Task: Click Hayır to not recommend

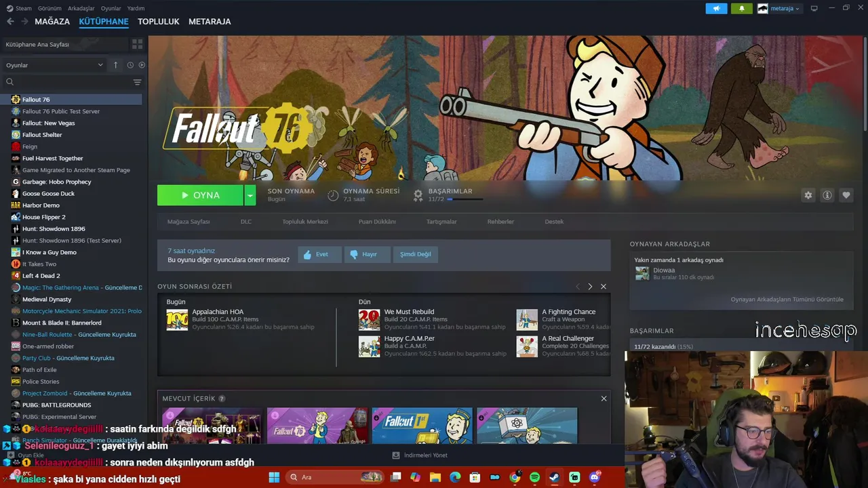Action: 366,254
